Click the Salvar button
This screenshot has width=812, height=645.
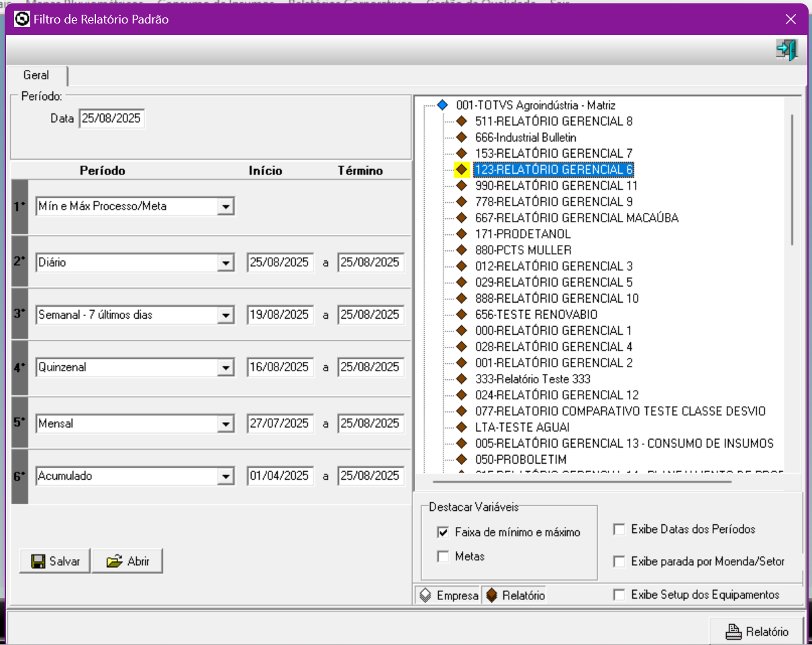55,562
